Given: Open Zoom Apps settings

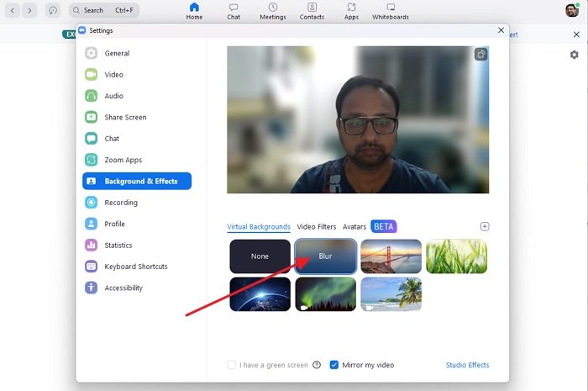Looking at the screenshot, I should point(123,161).
